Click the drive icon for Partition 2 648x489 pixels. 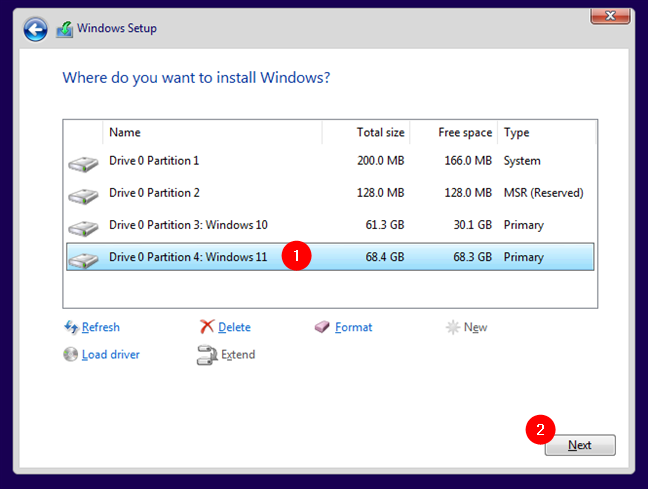tap(83, 196)
